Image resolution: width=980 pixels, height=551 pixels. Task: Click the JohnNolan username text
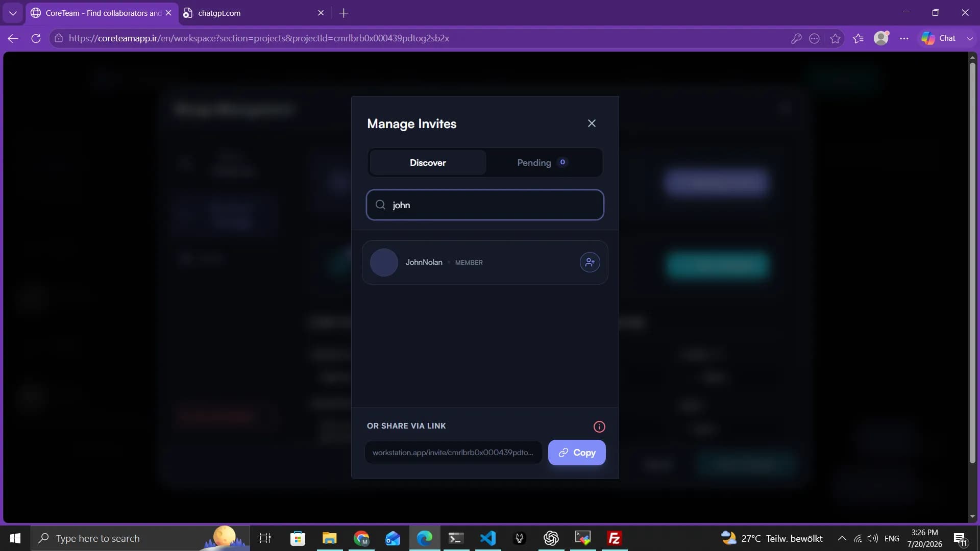point(424,262)
